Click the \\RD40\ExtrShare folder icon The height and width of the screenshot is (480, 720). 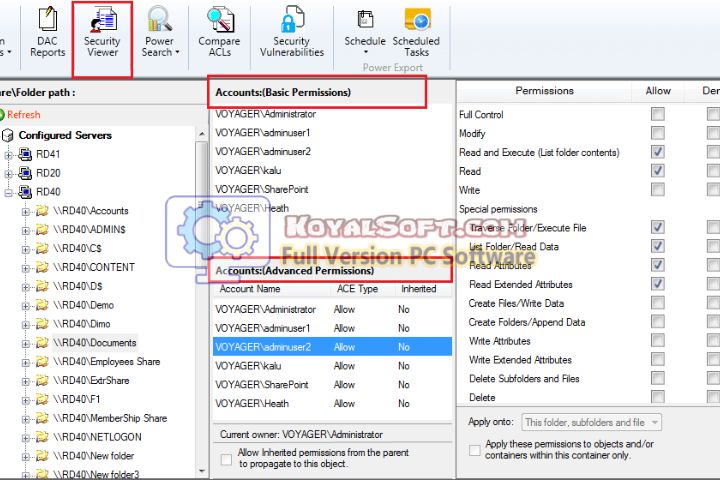pyautogui.click(x=42, y=380)
